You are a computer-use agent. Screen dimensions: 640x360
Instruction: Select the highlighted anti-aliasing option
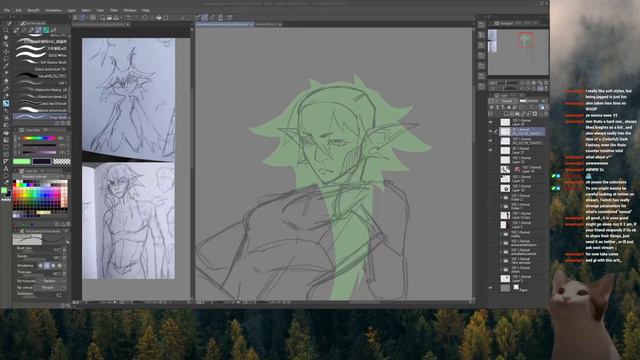[47, 266]
